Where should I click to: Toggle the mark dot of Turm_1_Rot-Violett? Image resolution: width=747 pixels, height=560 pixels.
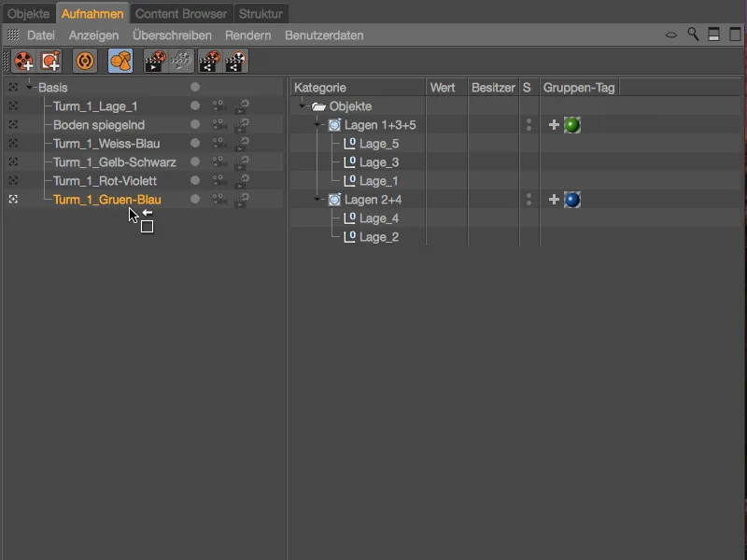(195, 180)
